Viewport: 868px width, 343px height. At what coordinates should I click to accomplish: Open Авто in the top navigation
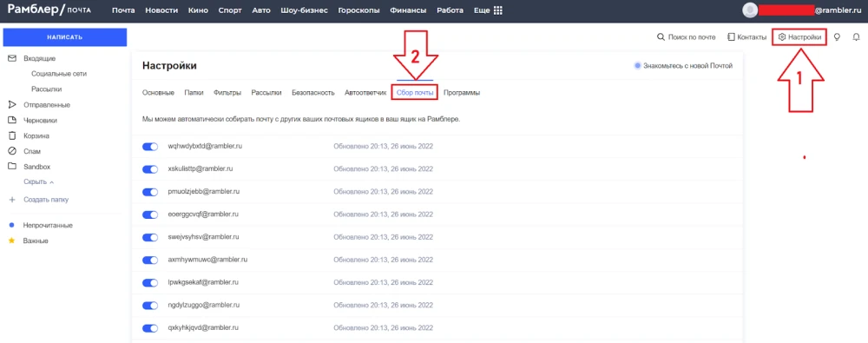point(261,10)
